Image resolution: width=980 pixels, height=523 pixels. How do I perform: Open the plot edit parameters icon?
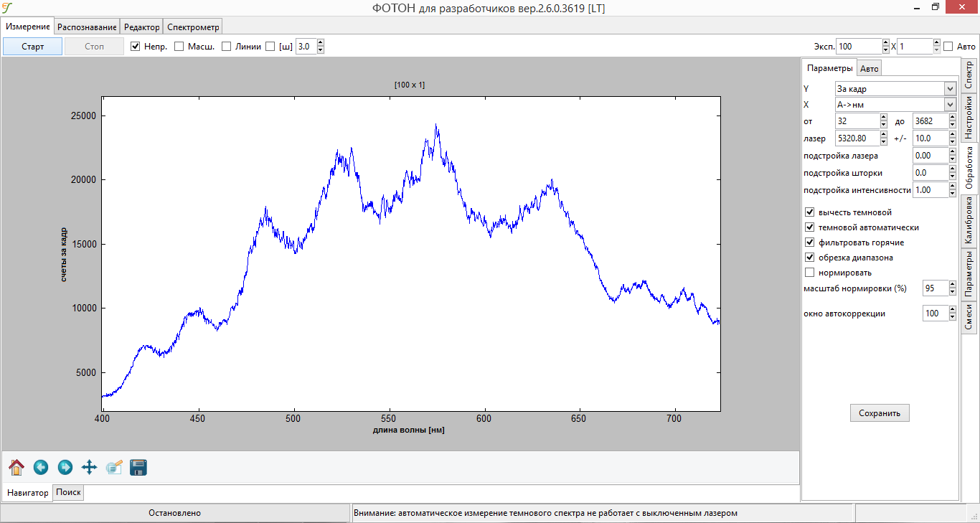tap(114, 468)
